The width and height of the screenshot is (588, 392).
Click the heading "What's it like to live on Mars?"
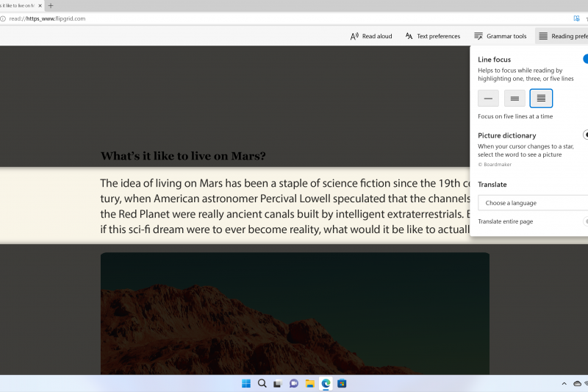pos(183,156)
